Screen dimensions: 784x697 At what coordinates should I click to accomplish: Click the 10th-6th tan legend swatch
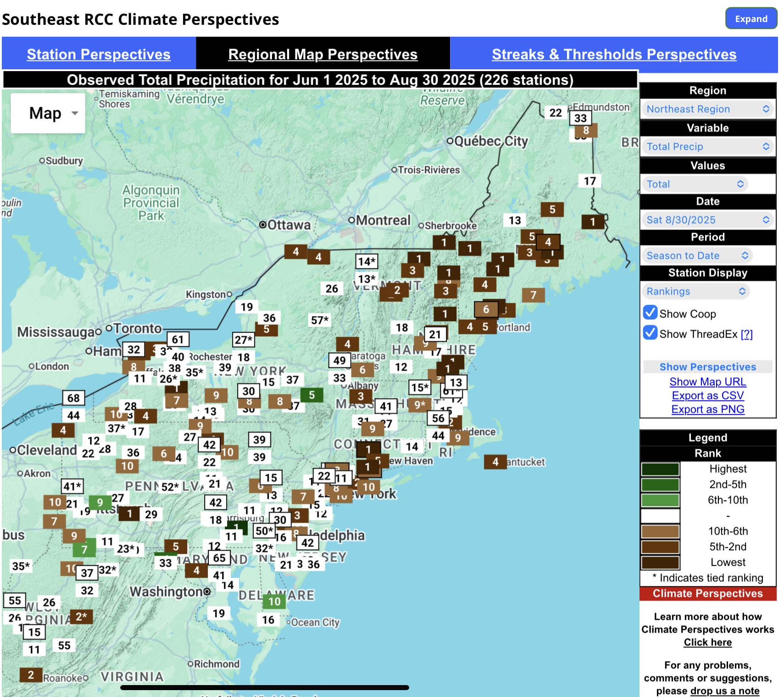(x=660, y=531)
